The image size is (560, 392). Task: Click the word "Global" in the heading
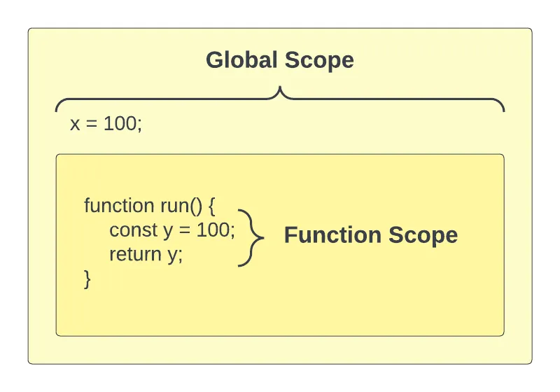(241, 60)
